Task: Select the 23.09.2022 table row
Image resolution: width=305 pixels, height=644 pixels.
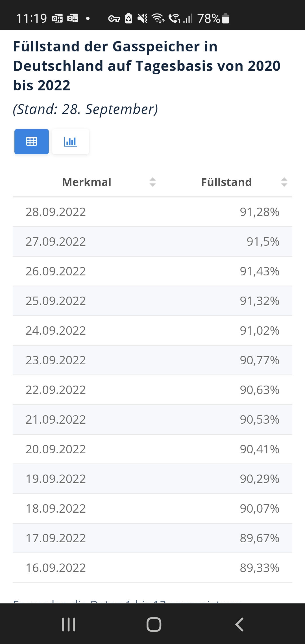Action: [x=152, y=360]
